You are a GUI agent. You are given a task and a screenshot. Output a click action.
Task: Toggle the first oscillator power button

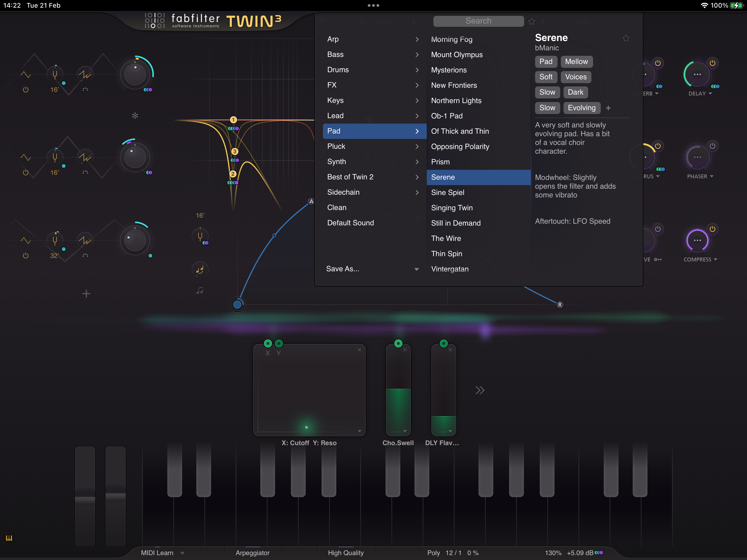tap(26, 90)
